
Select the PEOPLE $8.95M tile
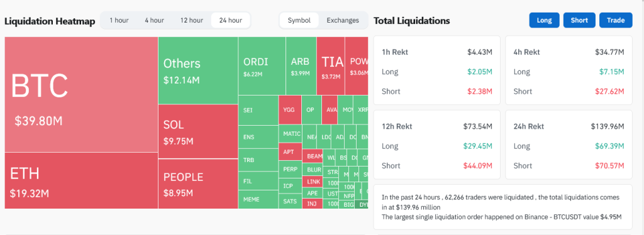pos(198,183)
